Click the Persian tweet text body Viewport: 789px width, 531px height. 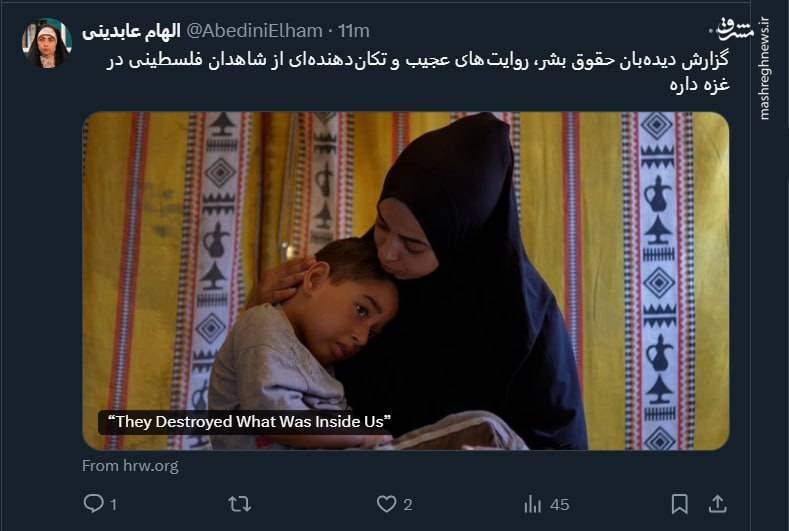(x=418, y=71)
